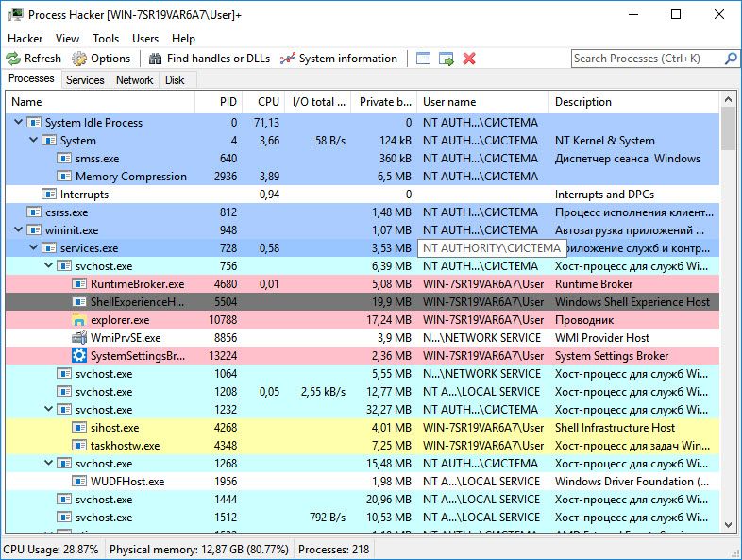Click CPU Usage 28.87% status entry

tap(51, 550)
